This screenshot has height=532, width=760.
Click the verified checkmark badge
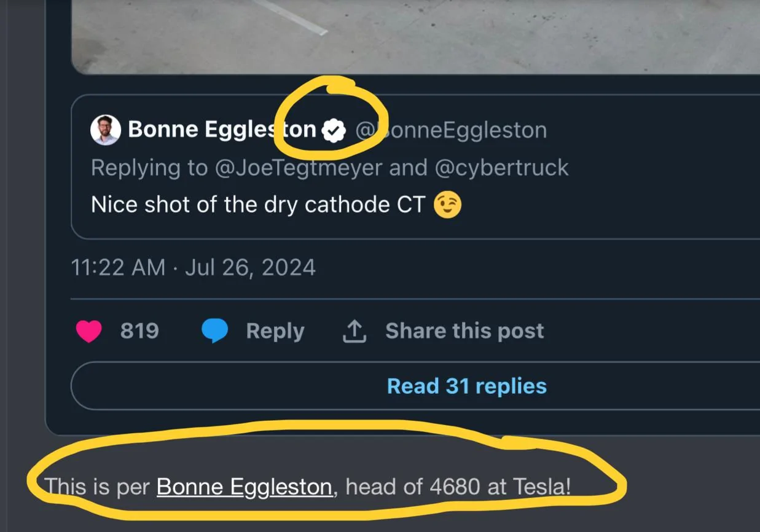point(334,130)
